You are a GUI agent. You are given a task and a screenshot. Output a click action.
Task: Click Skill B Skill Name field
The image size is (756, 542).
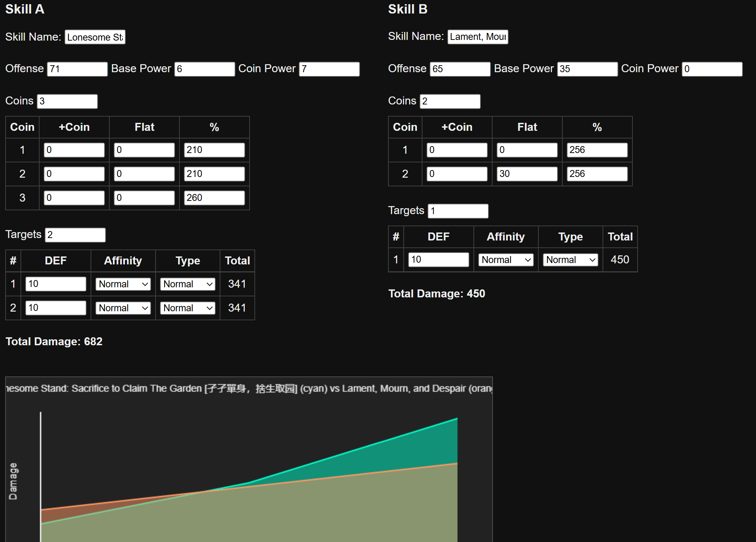click(x=478, y=37)
